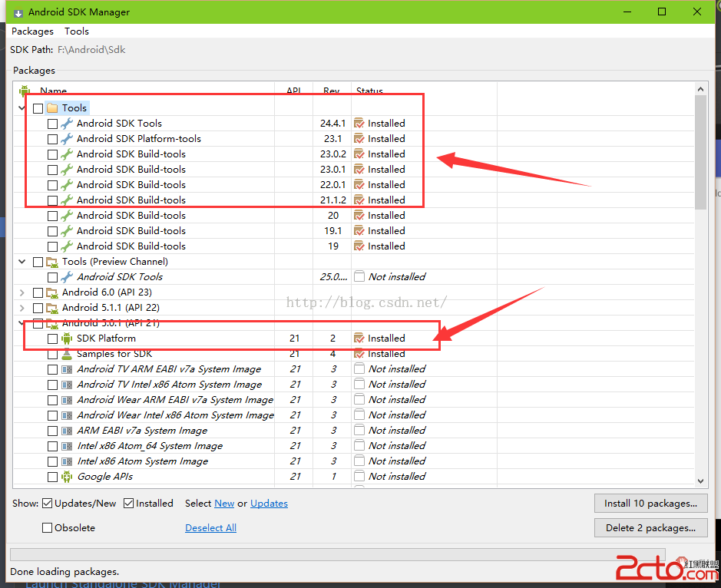Click the wrench icon for Build-tools 23.0.2
The height and width of the screenshot is (588, 721).
coord(67,154)
